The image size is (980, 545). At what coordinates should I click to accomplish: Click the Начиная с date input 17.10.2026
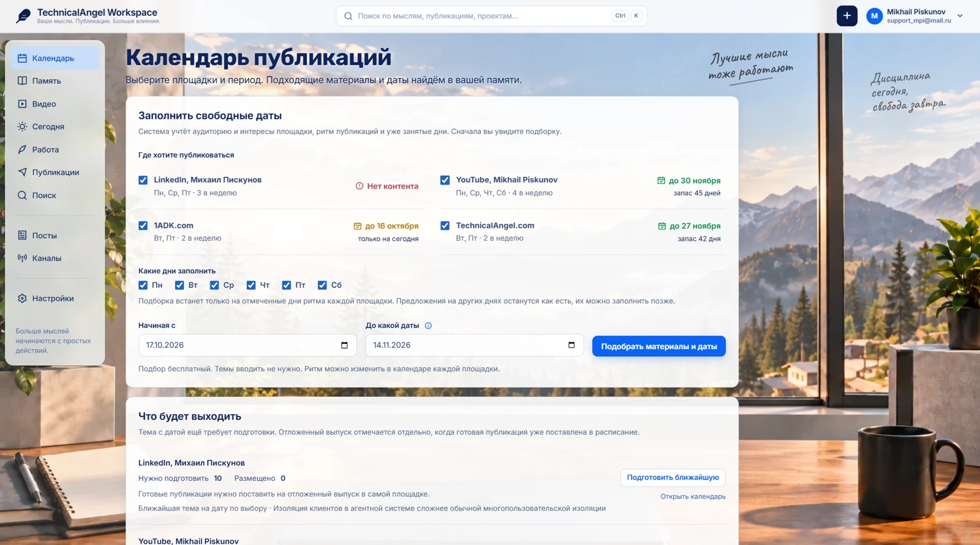(x=247, y=345)
